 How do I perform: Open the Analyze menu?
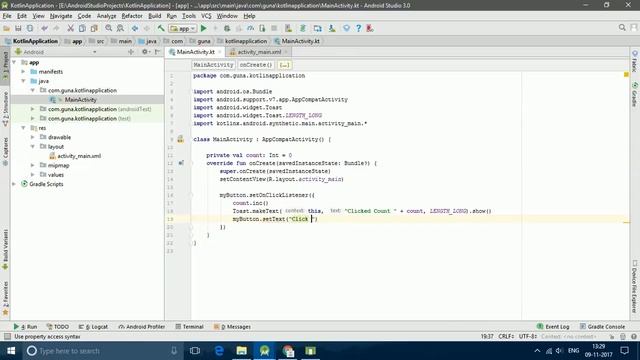pos(107,16)
